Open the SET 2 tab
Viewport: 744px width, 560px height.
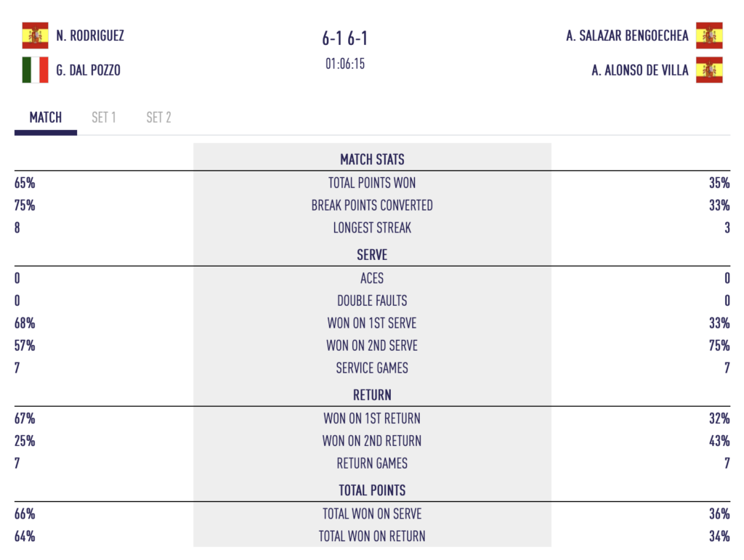click(x=158, y=118)
